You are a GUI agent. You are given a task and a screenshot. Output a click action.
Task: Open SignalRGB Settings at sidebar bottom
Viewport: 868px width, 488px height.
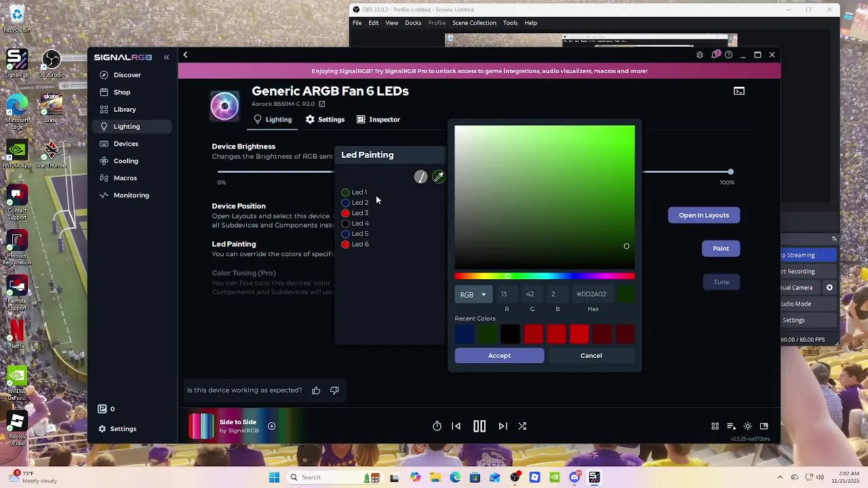pyautogui.click(x=117, y=428)
